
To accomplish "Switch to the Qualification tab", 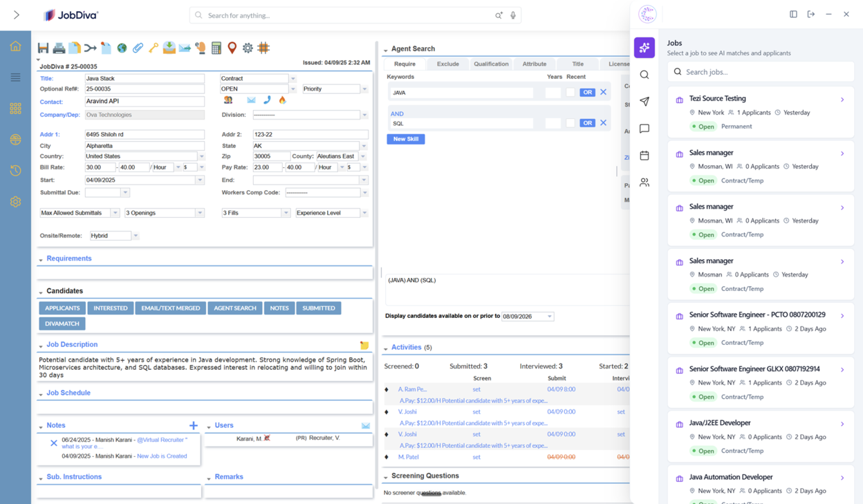I will tap(491, 64).
